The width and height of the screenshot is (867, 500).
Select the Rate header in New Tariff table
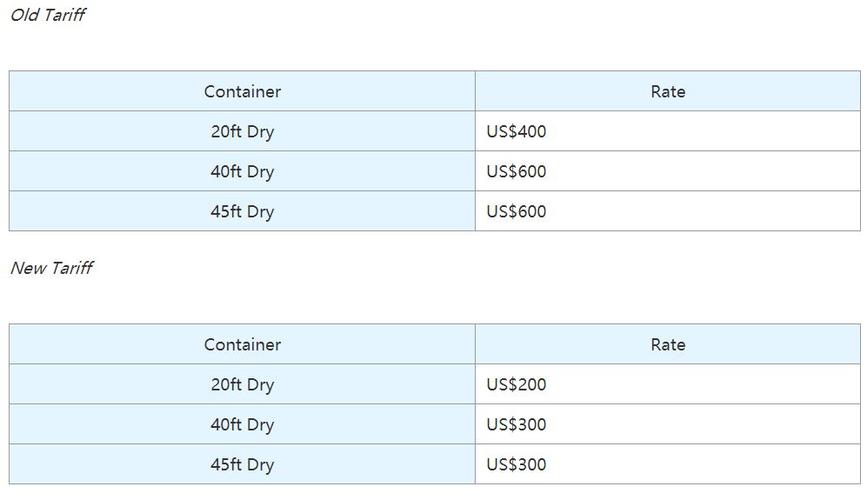(x=667, y=345)
